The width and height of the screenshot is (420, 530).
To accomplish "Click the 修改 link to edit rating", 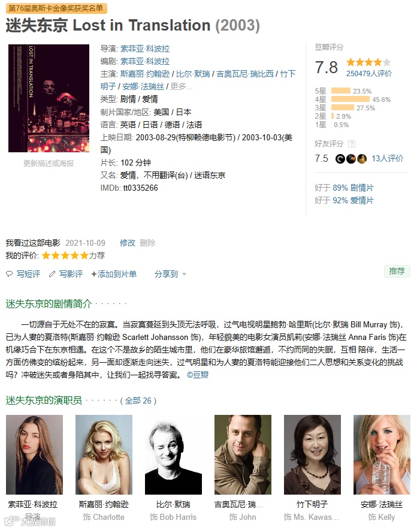I will [x=128, y=243].
